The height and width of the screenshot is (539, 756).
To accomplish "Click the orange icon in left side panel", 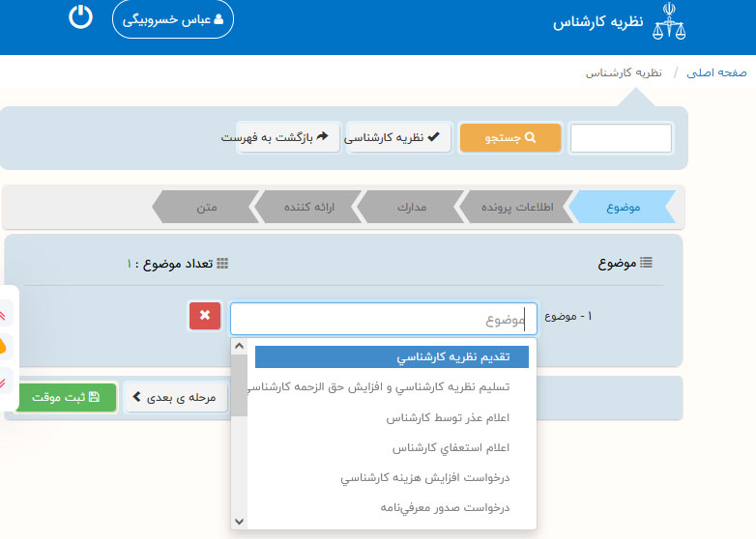I will (x=4, y=345).
